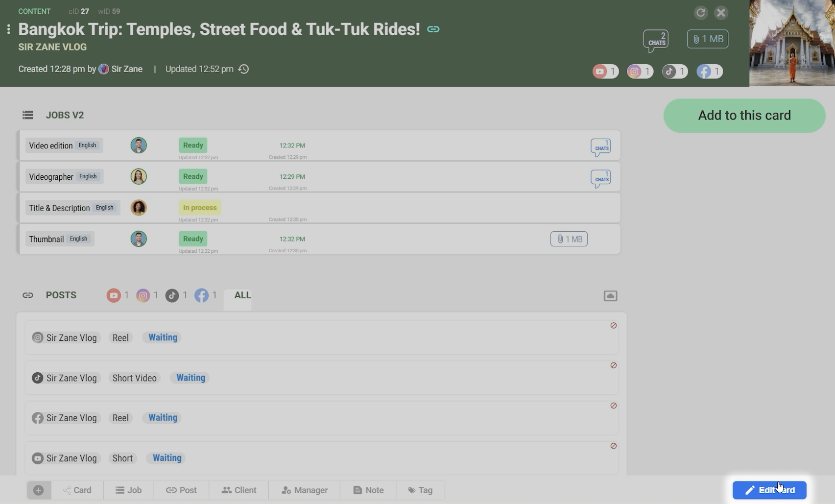Collapse the JOBS V2 section list icon
Viewport: 835px width, 504px height.
[x=28, y=115]
